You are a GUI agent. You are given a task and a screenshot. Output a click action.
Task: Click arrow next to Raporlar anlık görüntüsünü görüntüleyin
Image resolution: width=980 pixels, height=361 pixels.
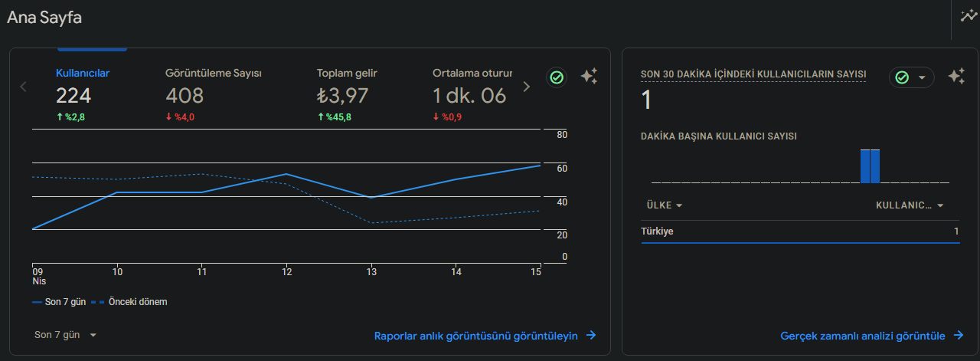coord(591,336)
